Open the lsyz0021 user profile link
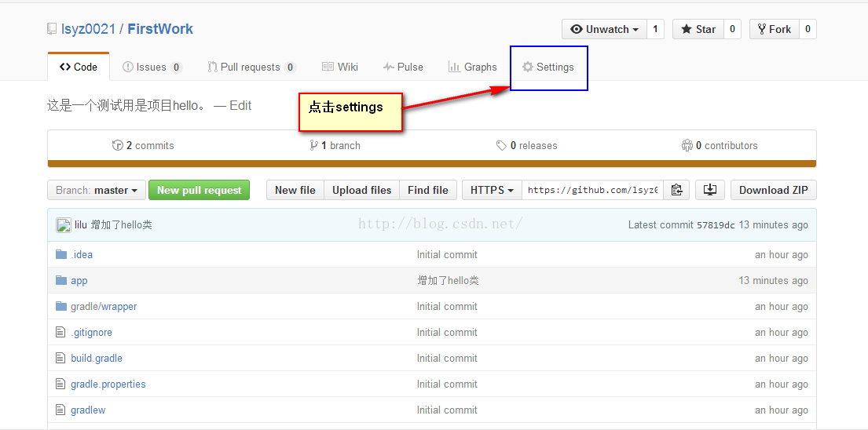Screen dimensions: 868x430 pyautogui.click(x=88, y=29)
